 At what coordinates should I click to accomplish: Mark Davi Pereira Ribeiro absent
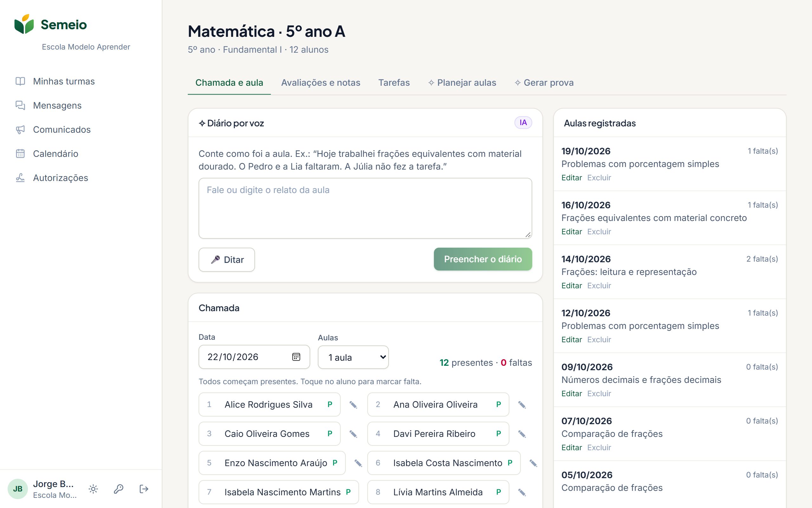pyautogui.click(x=438, y=434)
